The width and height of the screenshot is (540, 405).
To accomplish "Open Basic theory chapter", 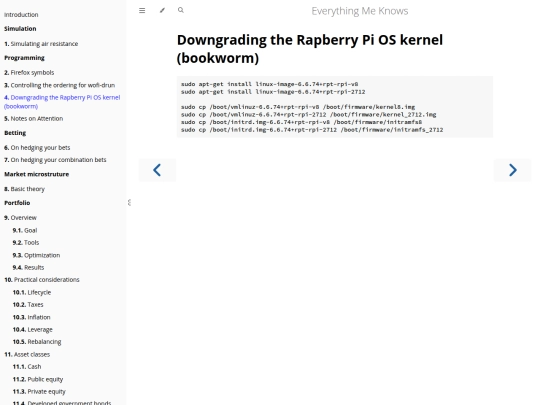I will (24, 189).
